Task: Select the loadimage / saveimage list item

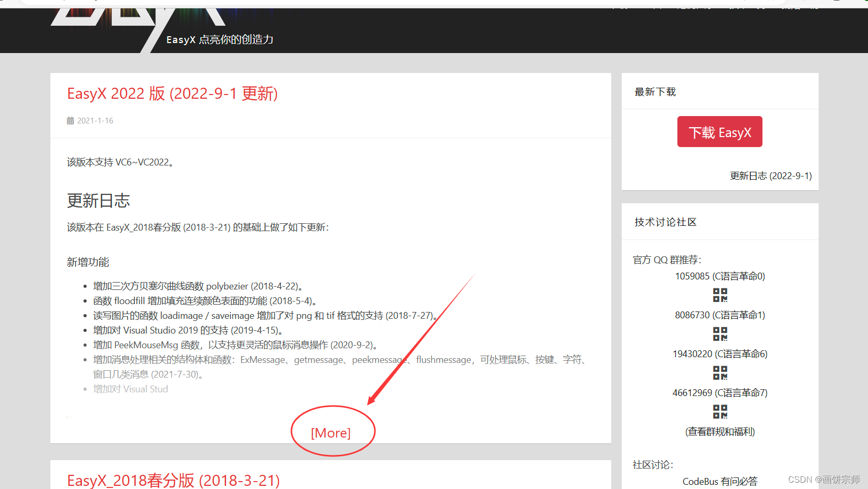Action: pos(266,316)
